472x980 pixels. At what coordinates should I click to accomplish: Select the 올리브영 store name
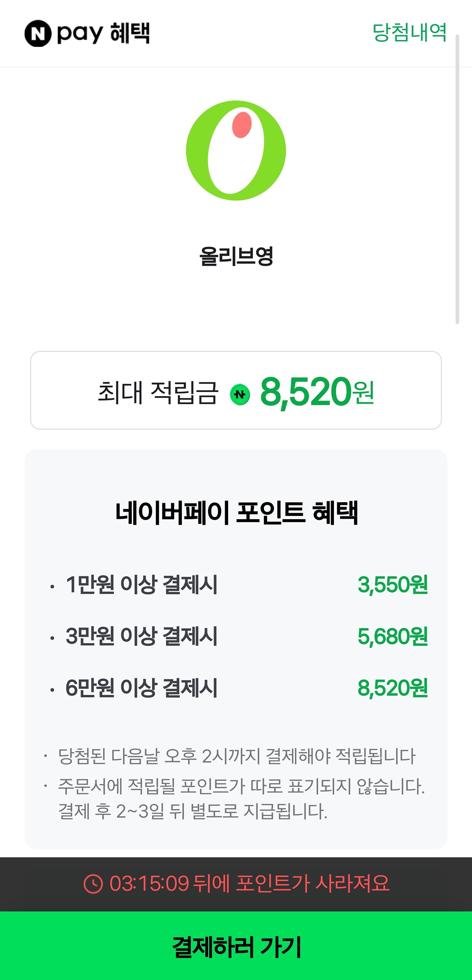point(236,256)
